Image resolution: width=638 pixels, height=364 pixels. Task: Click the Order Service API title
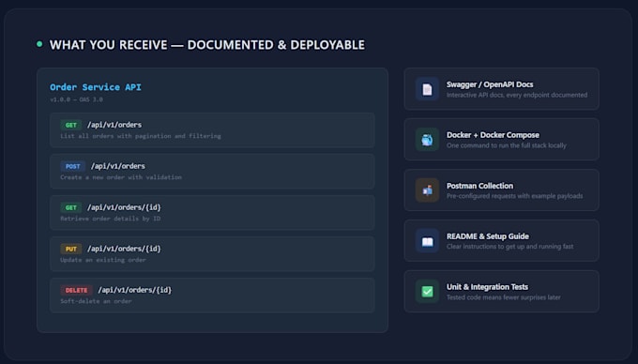pyautogui.click(x=95, y=87)
